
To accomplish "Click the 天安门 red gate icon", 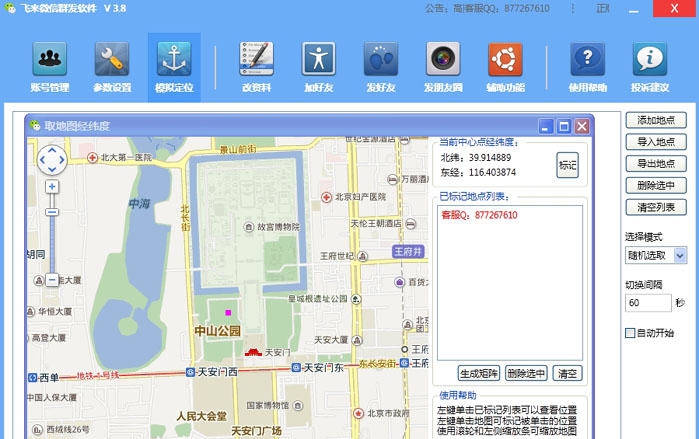I will [253, 352].
